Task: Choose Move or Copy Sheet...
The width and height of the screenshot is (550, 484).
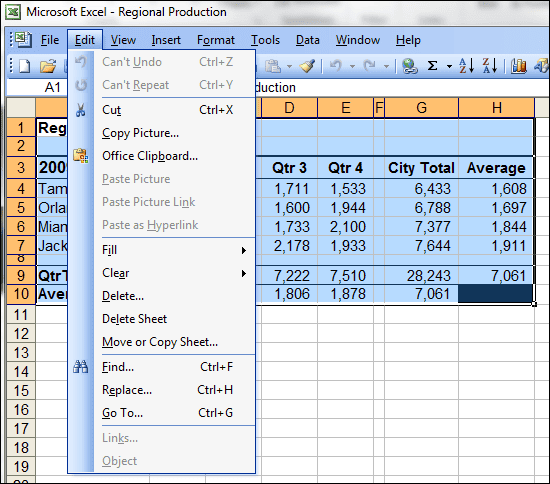Action: pyautogui.click(x=174, y=342)
